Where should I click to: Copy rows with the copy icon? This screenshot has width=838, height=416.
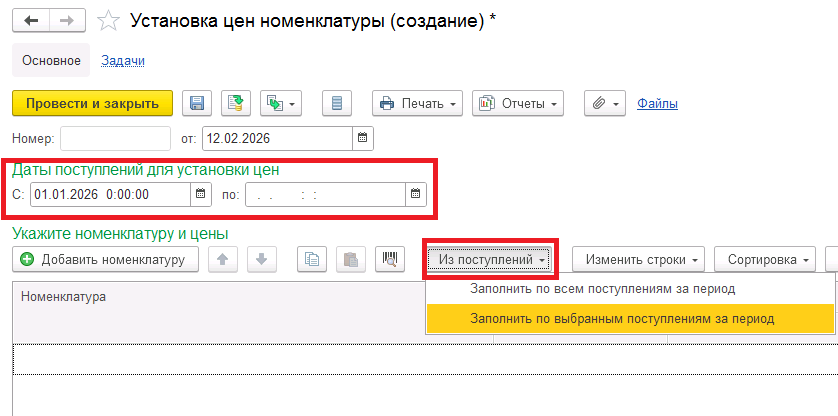(312, 259)
